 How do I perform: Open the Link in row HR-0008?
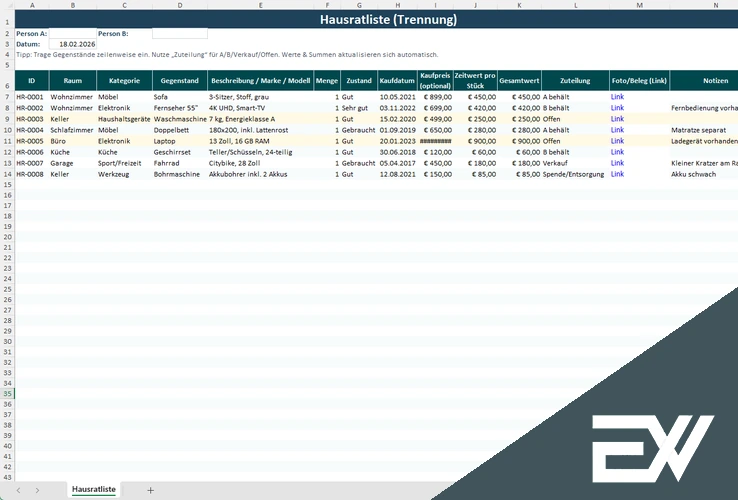point(617,174)
